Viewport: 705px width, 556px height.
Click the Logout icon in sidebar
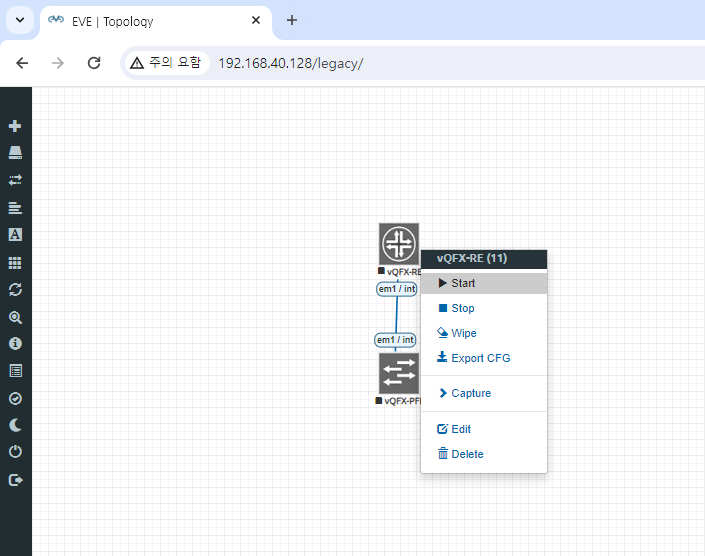click(x=15, y=480)
